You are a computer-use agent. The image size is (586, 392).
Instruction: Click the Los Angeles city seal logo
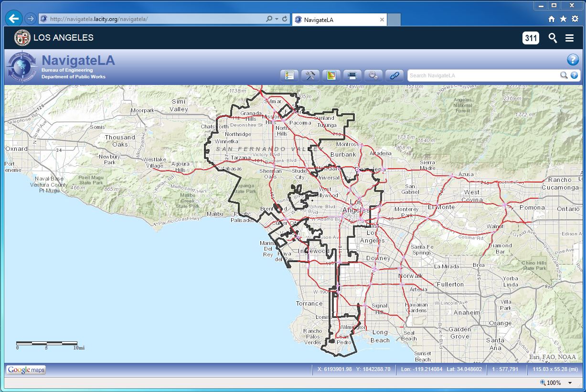[x=22, y=38]
